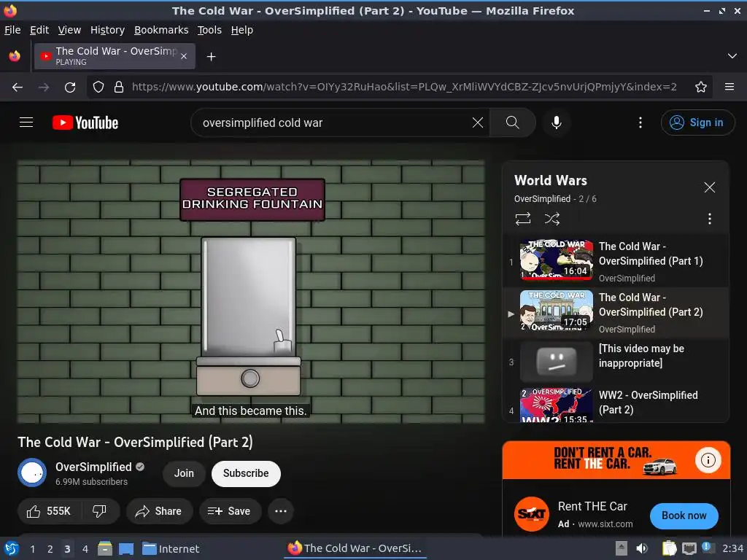747x560 pixels.
Task: Open Firefox Tools menu
Action: [x=209, y=30]
